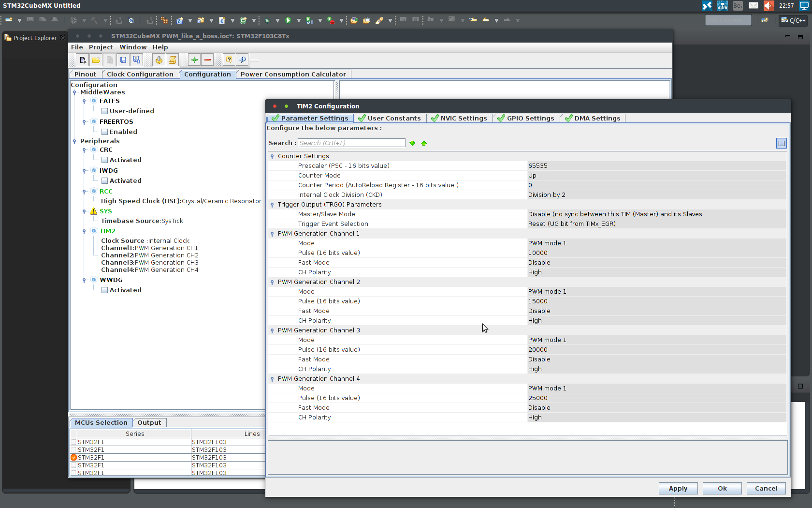This screenshot has width=812, height=508.
Task: Open the GPIO Settings tab
Action: coord(526,119)
